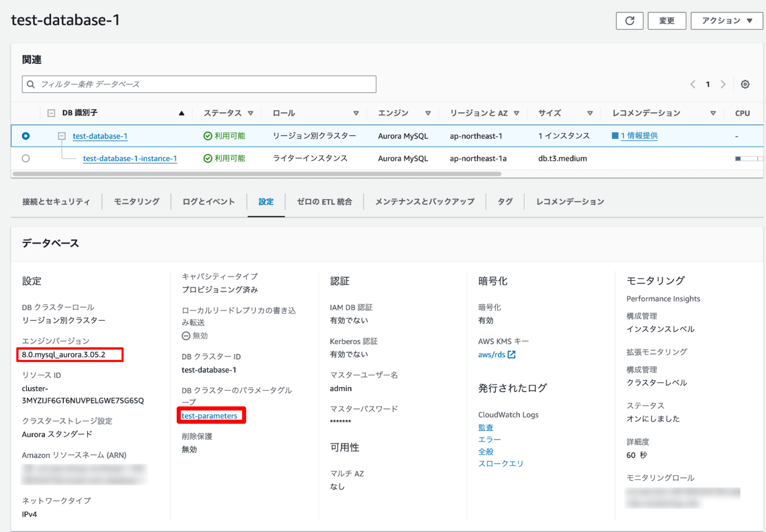Viewport: 766px width, 532px height.
Task: Open table preferences gear icon
Action: point(745,84)
